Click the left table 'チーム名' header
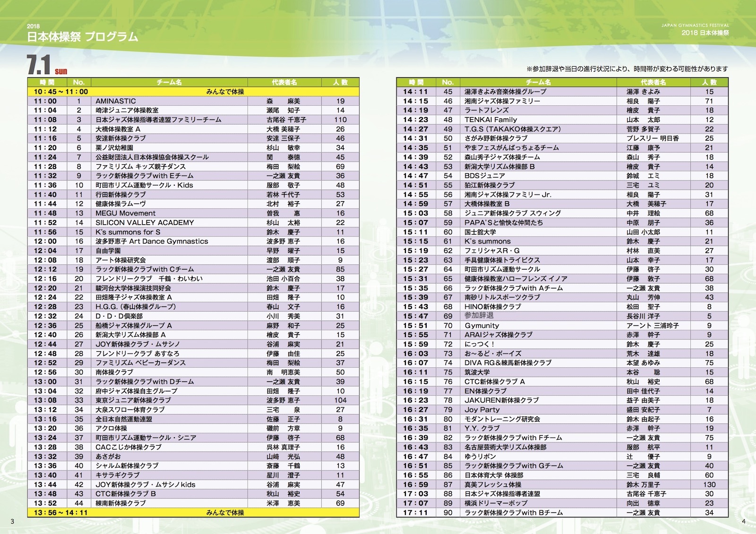Image resolution: width=756 pixels, height=534 pixels. (x=169, y=82)
